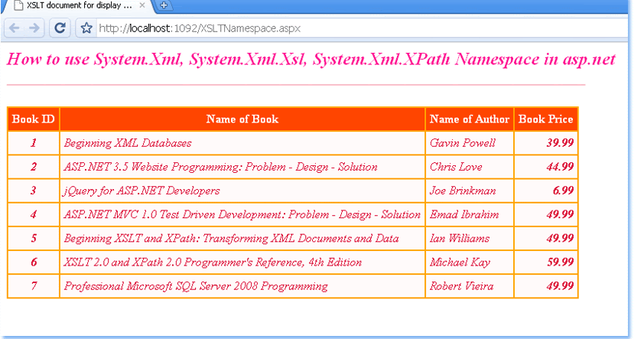Click Book ID 7 cell
644x339 pixels.
click(33, 286)
